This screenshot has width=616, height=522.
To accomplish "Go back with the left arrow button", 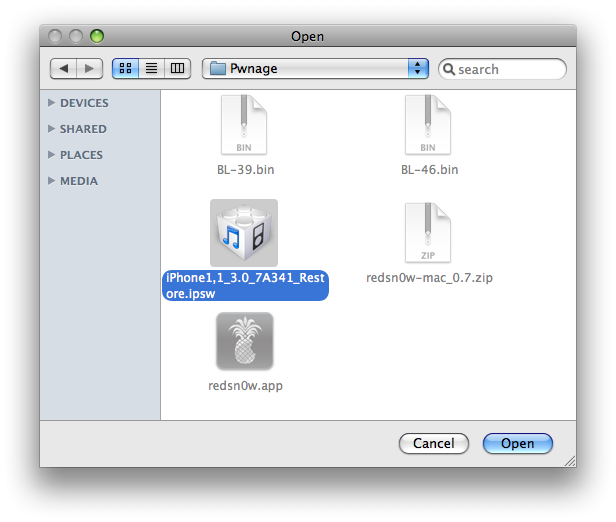I will point(64,68).
